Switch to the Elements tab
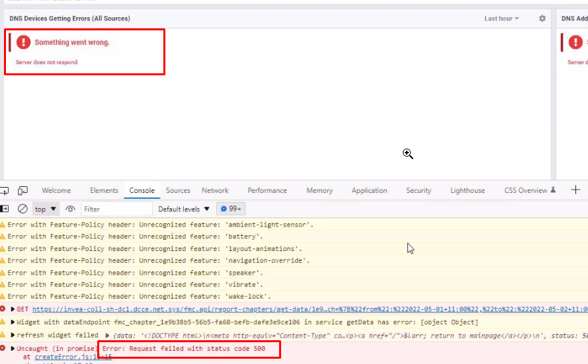The height and width of the screenshot is (364, 588). click(x=104, y=190)
